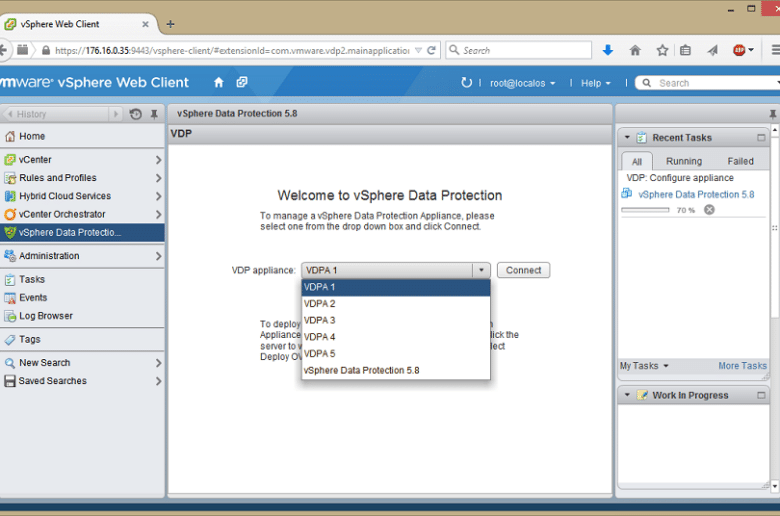
Task: Open the More Tasks link
Action: tap(742, 366)
